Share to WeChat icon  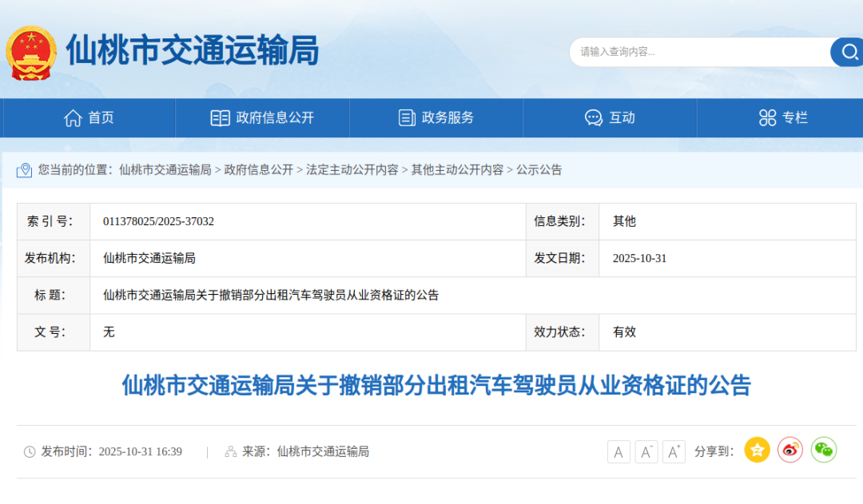[824, 450]
